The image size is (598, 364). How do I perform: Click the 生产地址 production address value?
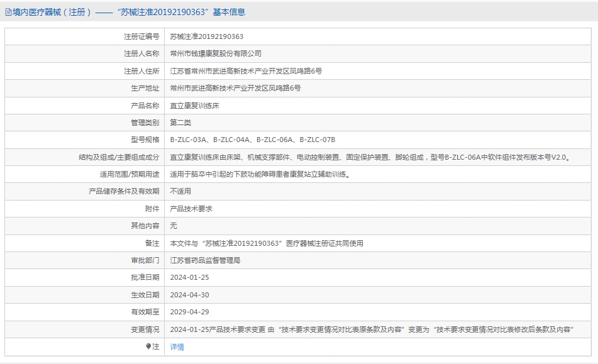tap(235, 89)
